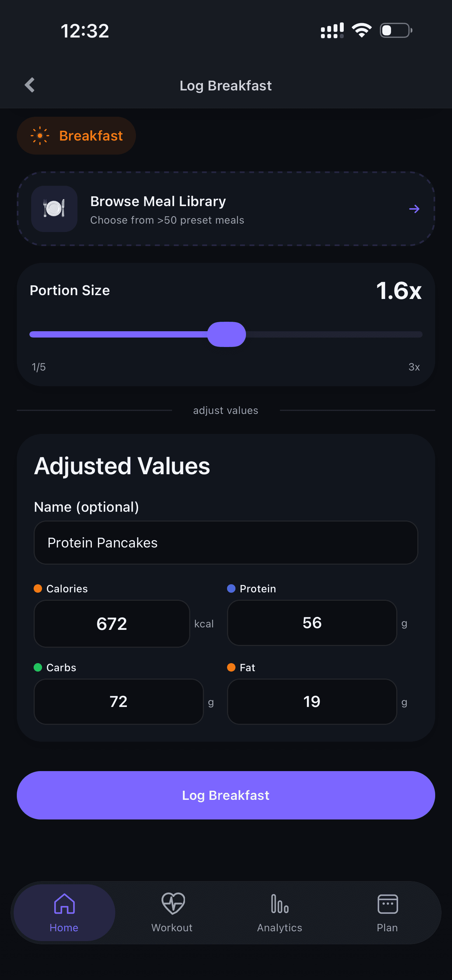Screen dimensions: 452x980
Task: Click the Portion Size slider handle
Action: 226,334
